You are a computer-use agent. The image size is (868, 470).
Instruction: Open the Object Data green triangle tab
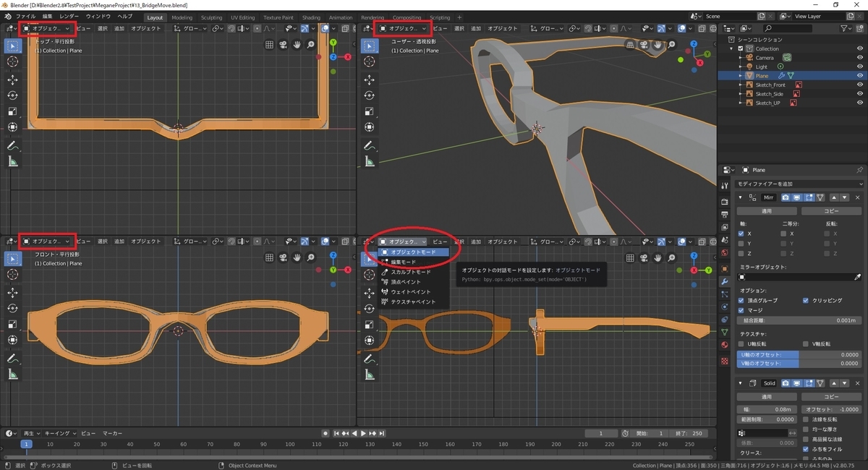[x=725, y=332]
